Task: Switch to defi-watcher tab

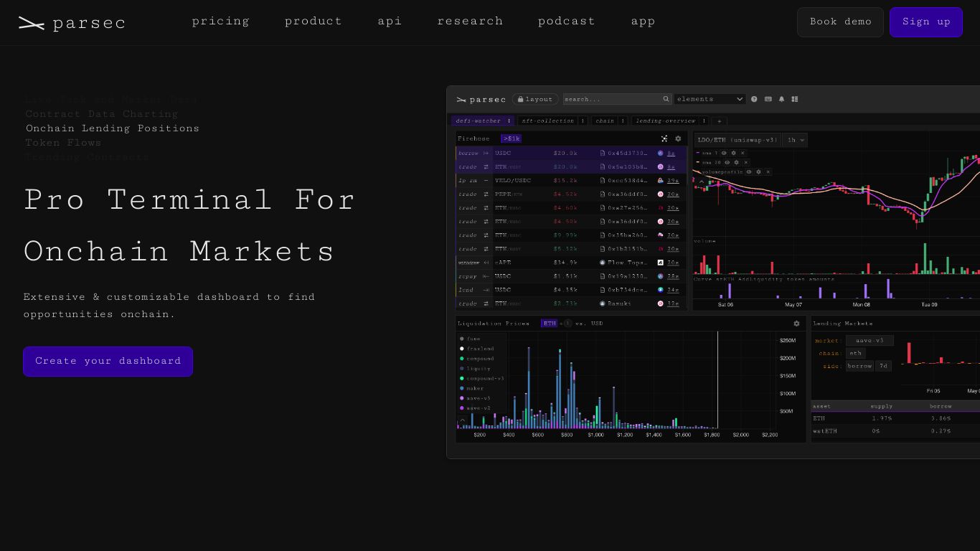Action: (x=479, y=121)
